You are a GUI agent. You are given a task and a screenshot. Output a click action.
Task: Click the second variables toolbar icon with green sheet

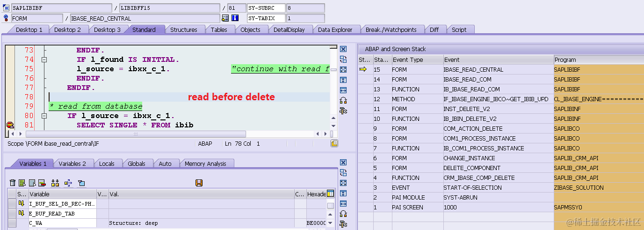click(22, 183)
